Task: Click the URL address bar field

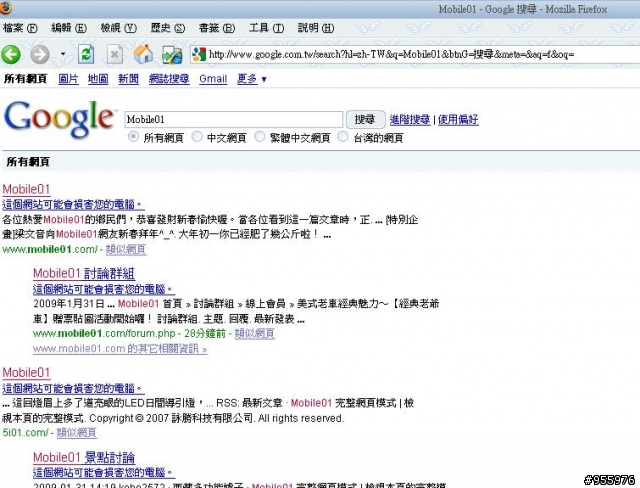Action: tap(416, 54)
